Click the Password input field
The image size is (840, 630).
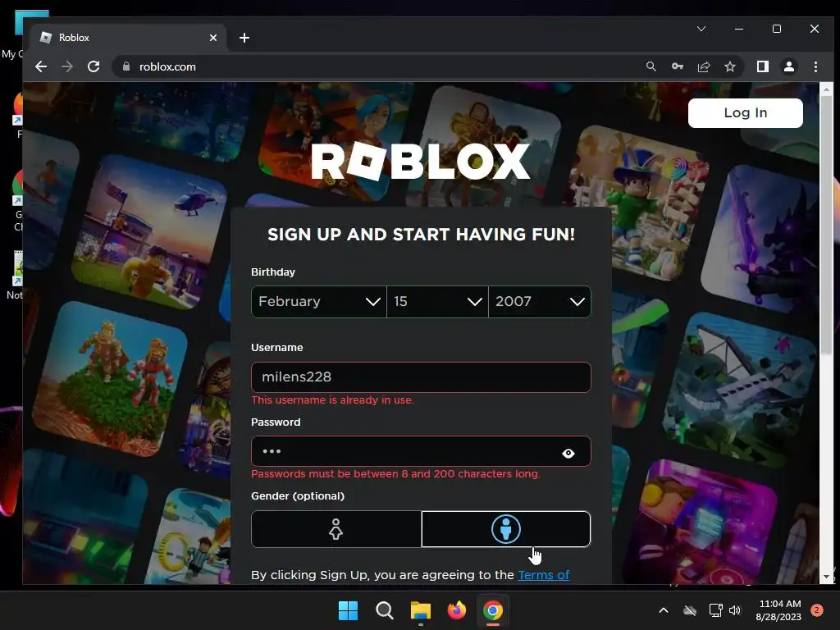click(x=421, y=451)
